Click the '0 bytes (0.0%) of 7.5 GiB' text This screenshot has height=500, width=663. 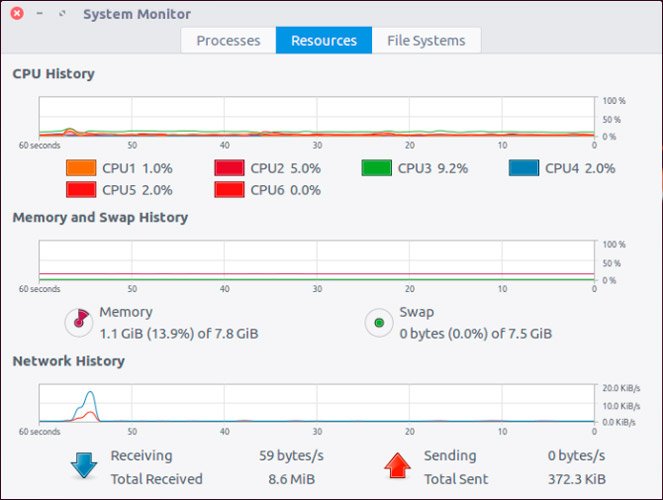476,334
